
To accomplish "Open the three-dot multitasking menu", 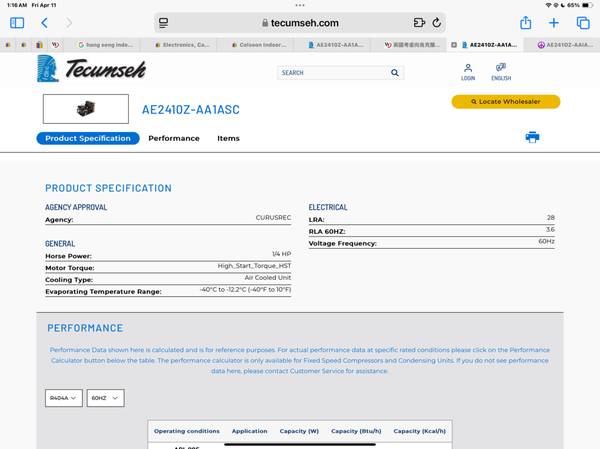I will tap(300, 5).
